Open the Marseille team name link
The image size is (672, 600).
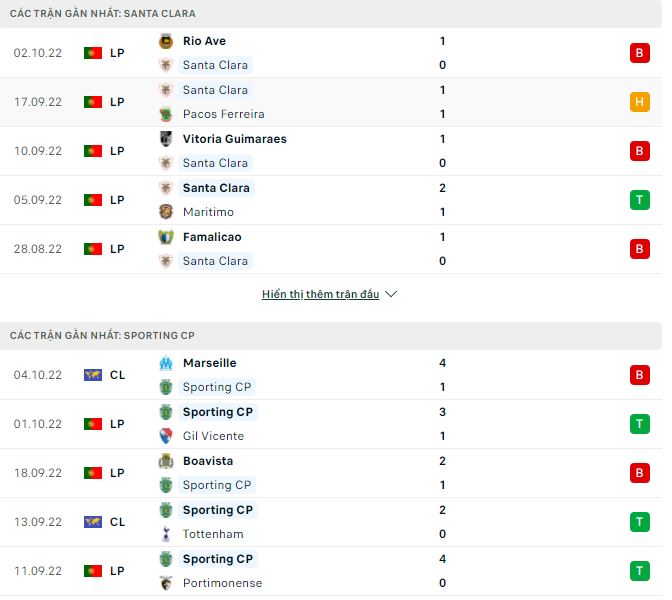pos(210,363)
